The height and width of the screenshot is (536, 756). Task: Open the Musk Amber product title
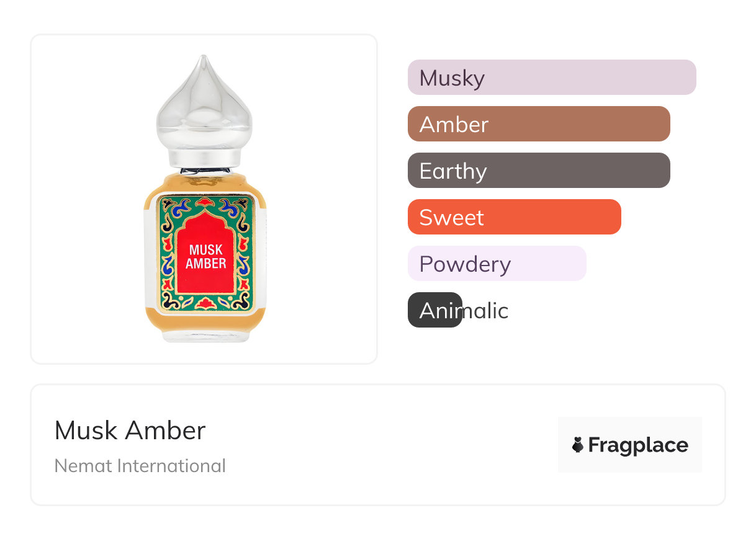(x=130, y=431)
